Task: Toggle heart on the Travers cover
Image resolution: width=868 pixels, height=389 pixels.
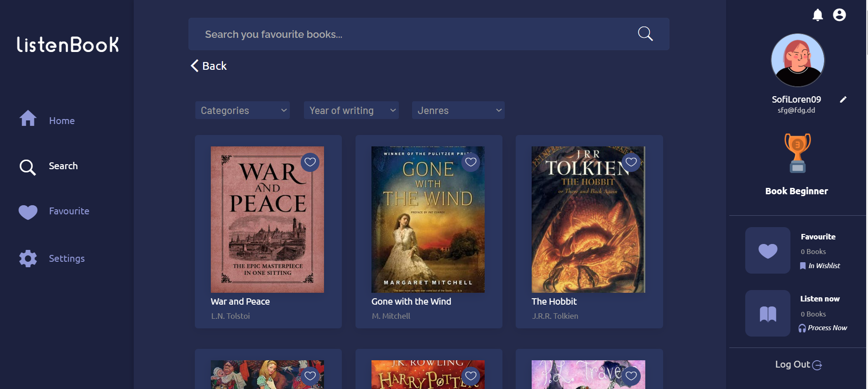Action: (x=631, y=376)
